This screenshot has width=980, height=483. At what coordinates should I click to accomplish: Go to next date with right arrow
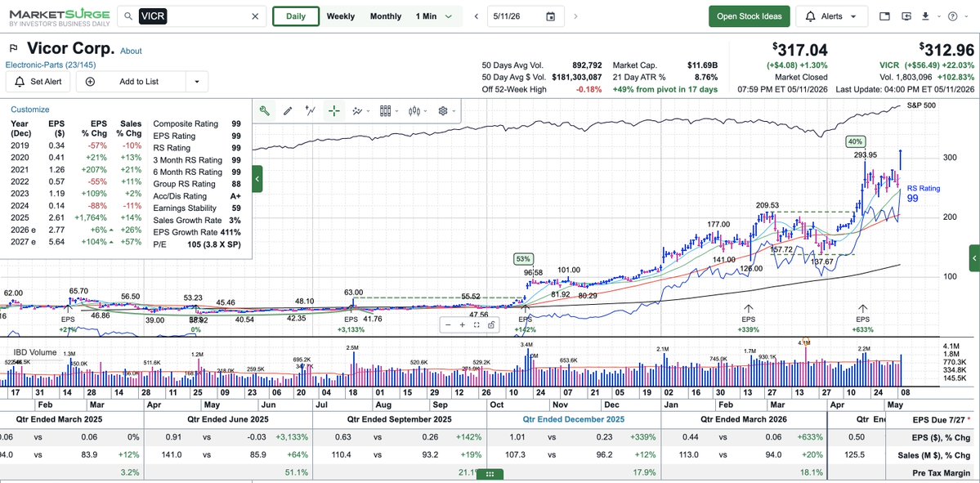click(575, 17)
